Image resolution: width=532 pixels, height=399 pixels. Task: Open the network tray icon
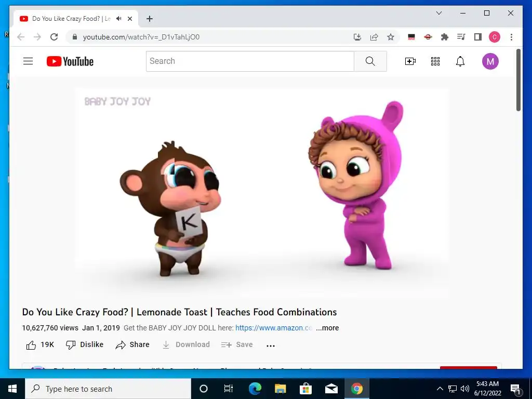[453, 389]
